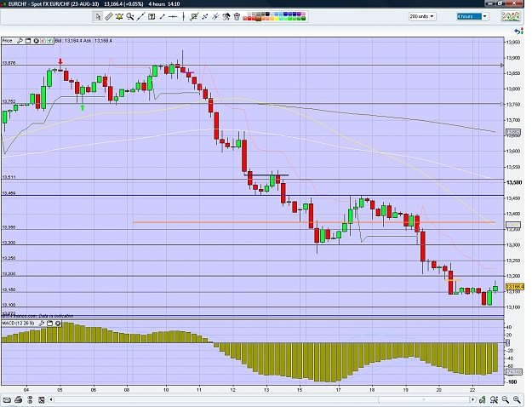Open the chart style icon at top right
This screenshot has height=407, width=532.
coord(511,16)
